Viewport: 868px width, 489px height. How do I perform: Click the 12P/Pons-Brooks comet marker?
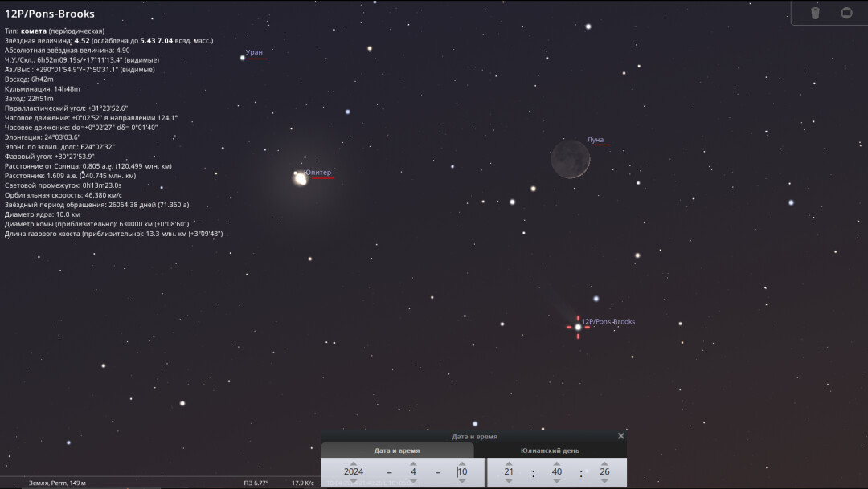point(578,327)
